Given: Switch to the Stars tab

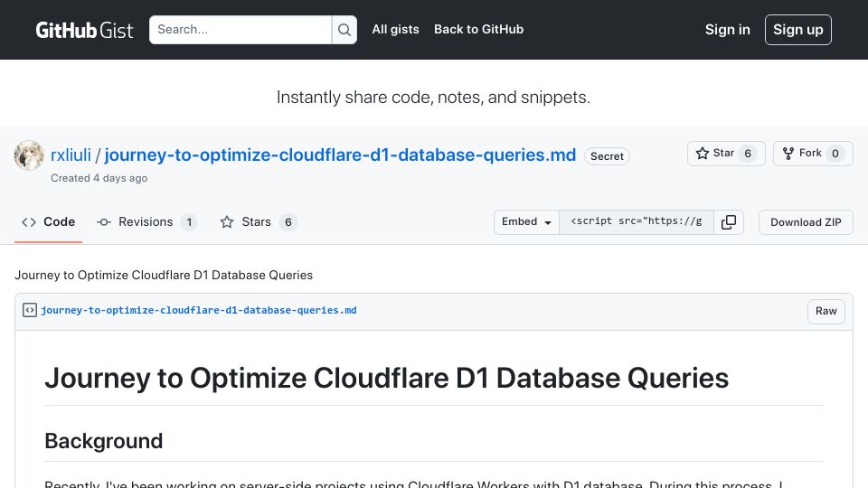Looking at the screenshot, I should pyautogui.click(x=259, y=222).
